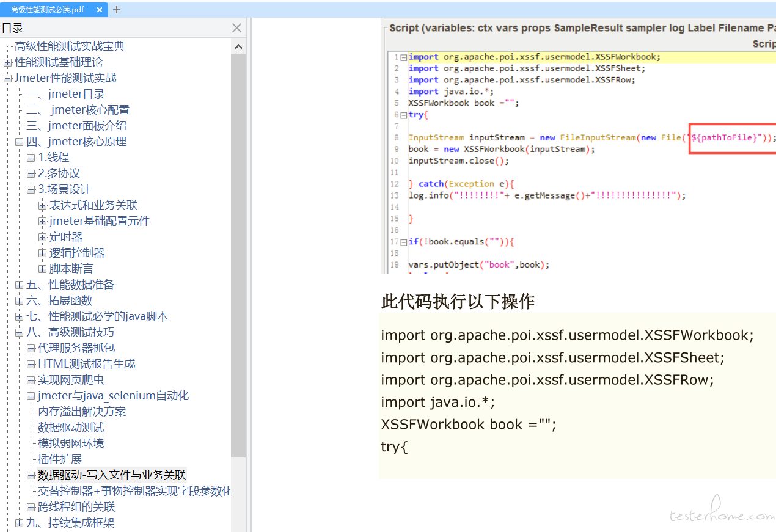The width and height of the screenshot is (776, 532).
Task: Open 高级性能测试实战宝典 bookmark
Action: (x=70, y=46)
